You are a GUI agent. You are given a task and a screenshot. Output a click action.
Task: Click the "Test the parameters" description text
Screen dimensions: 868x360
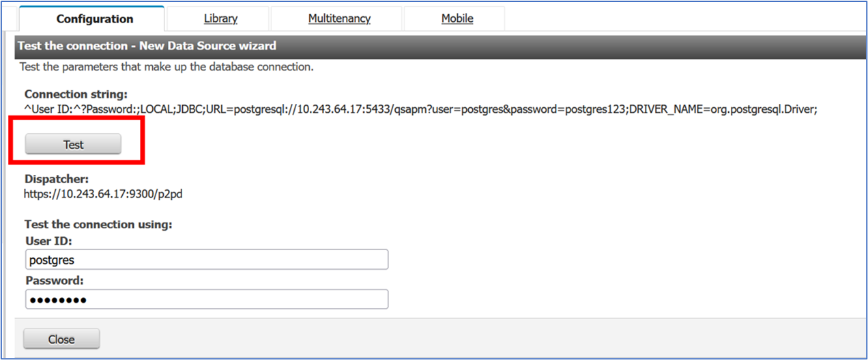[x=167, y=67]
